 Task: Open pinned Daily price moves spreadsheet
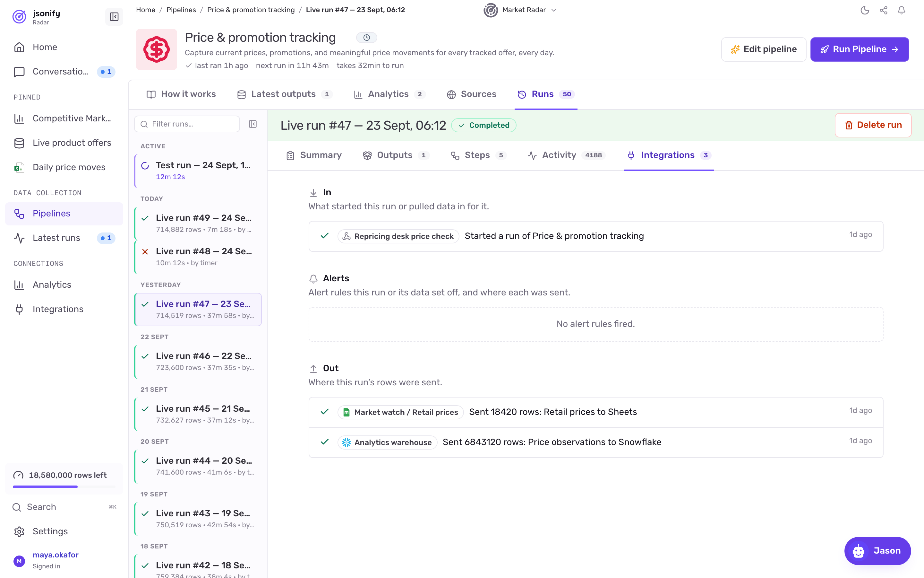click(x=64, y=167)
